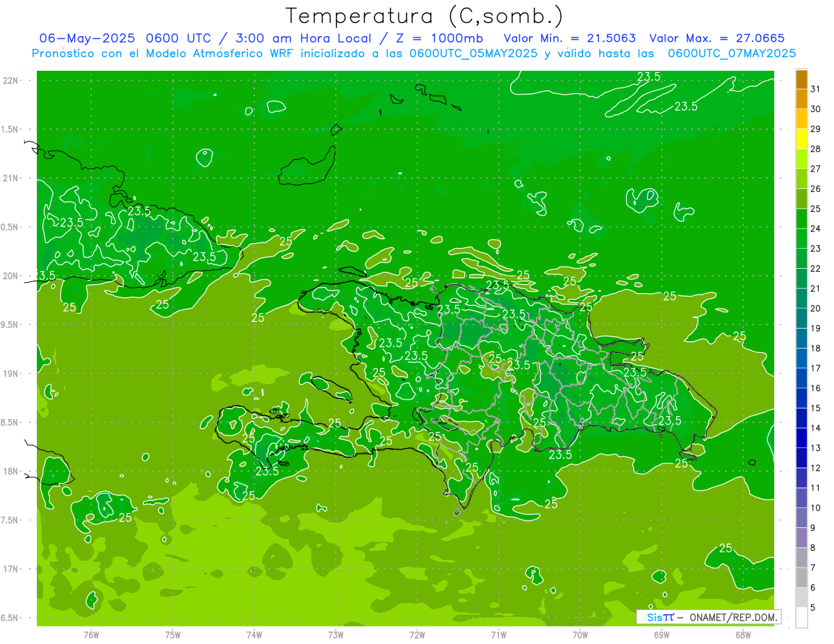Click the initialization time '0600UTC_05MAY2025'
This screenshot has width=834, height=644.
point(473,53)
